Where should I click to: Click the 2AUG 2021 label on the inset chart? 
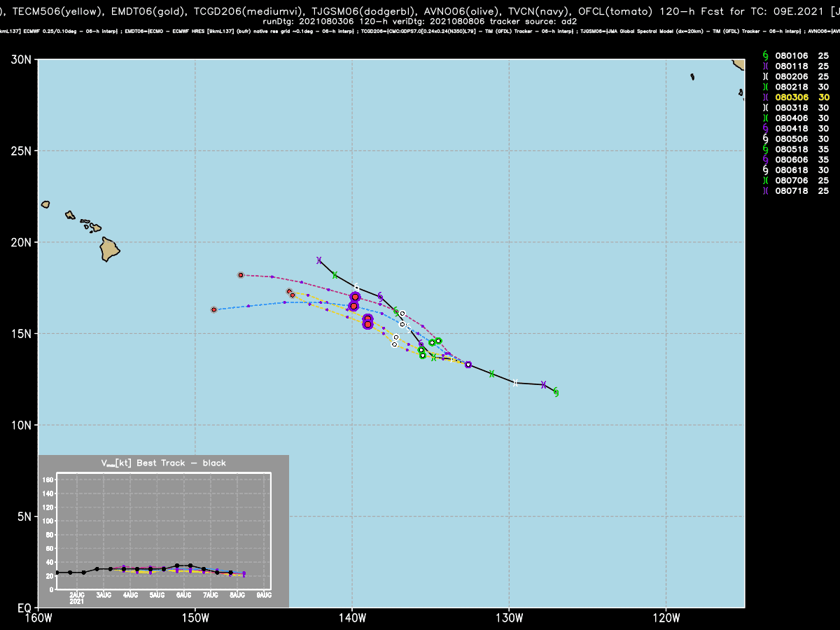coord(77,597)
